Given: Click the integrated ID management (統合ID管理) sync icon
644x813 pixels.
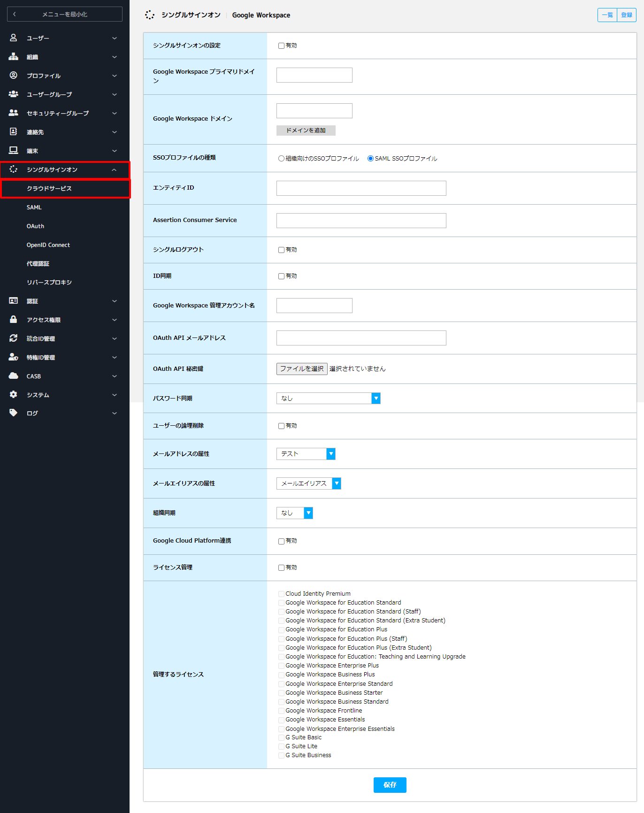Looking at the screenshot, I should tap(14, 338).
